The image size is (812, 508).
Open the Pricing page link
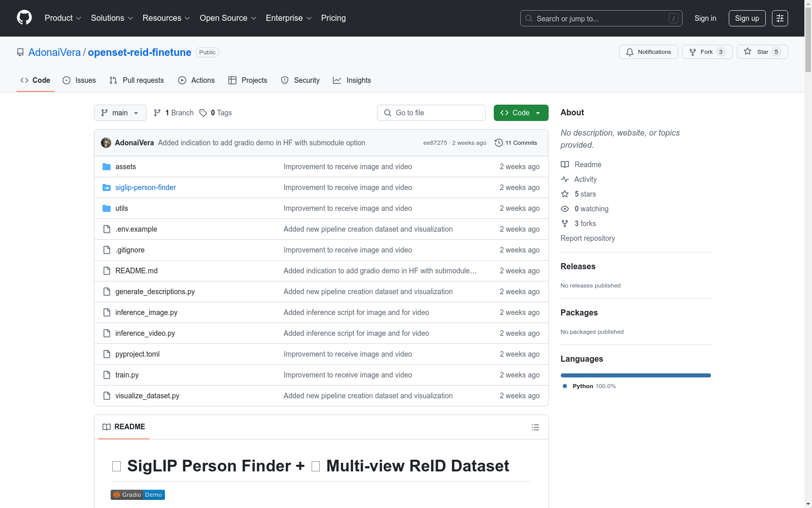click(x=333, y=18)
